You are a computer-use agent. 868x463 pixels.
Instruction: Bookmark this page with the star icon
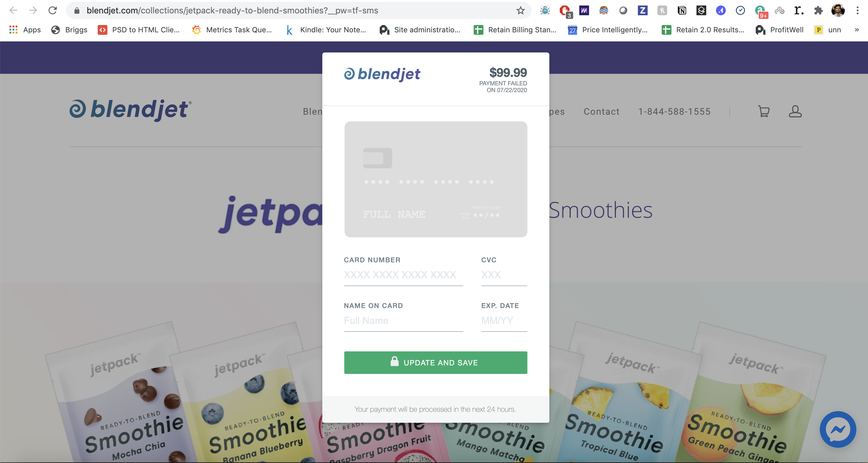click(521, 10)
